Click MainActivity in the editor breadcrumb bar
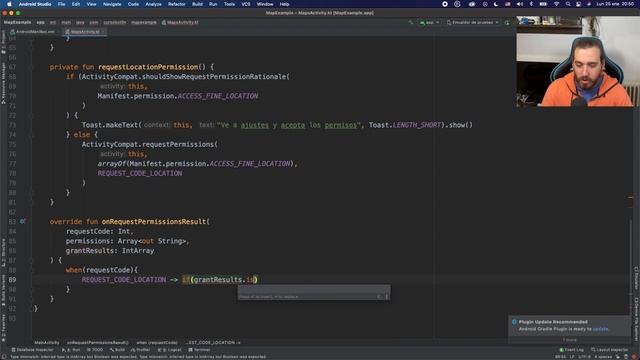 tap(47, 342)
